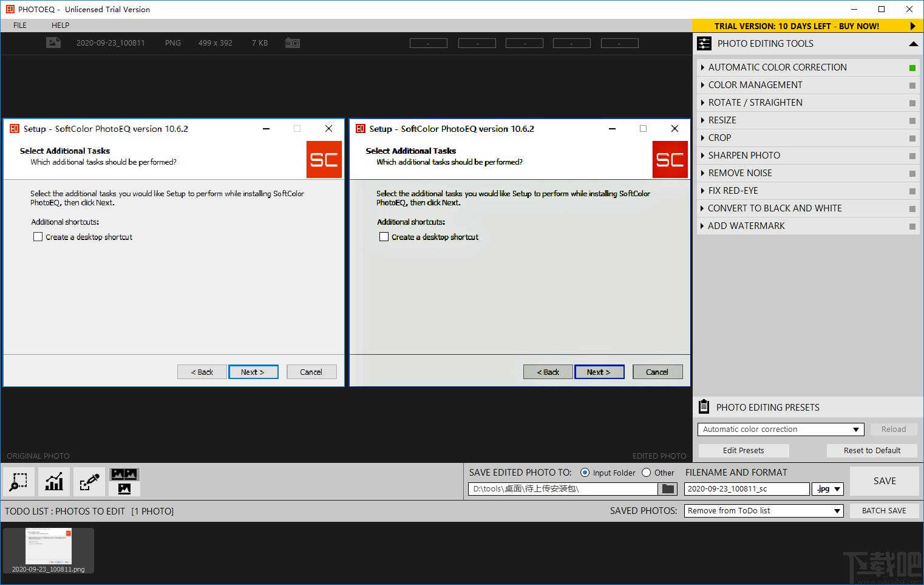Viewport: 924px width, 585px height.
Task: Open the FILE menu
Action: pyautogui.click(x=20, y=26)
